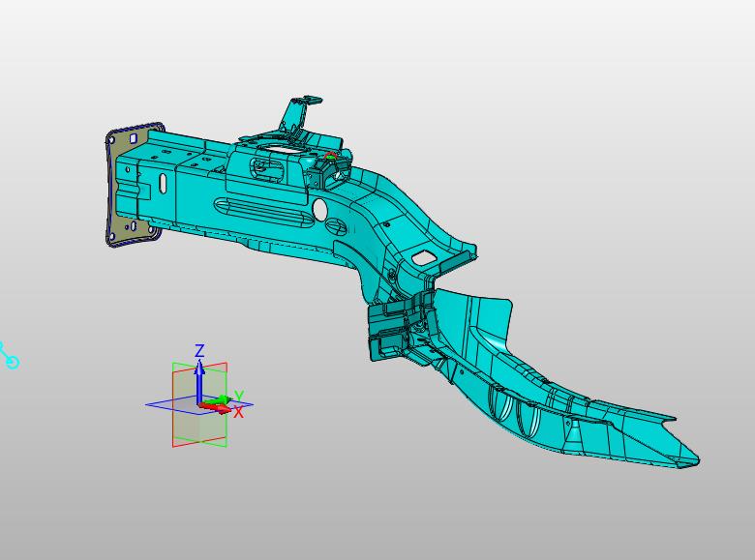The image size is (755, 560).
Task: Select the vertical oval slot near the mounting plate
Action: 164,183
